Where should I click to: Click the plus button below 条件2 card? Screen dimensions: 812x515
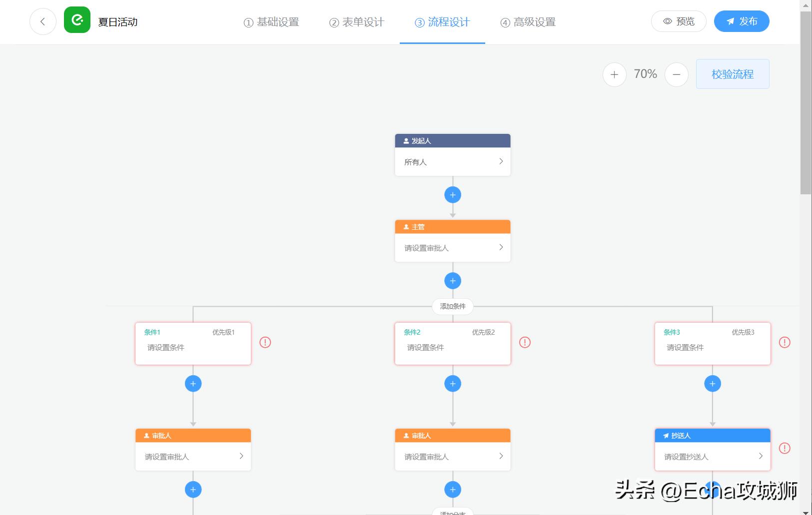click(452, 383)
